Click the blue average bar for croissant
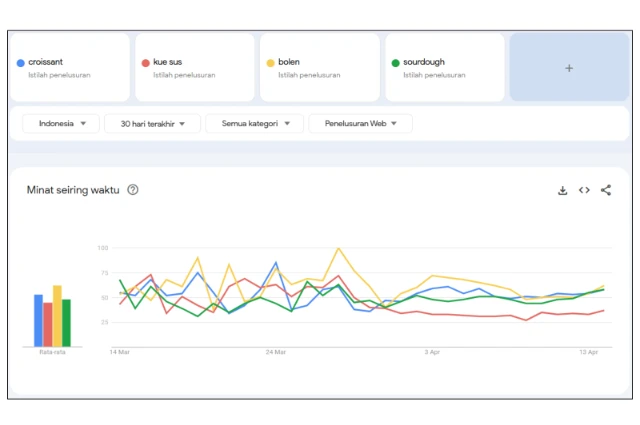 tap(38, 320)
